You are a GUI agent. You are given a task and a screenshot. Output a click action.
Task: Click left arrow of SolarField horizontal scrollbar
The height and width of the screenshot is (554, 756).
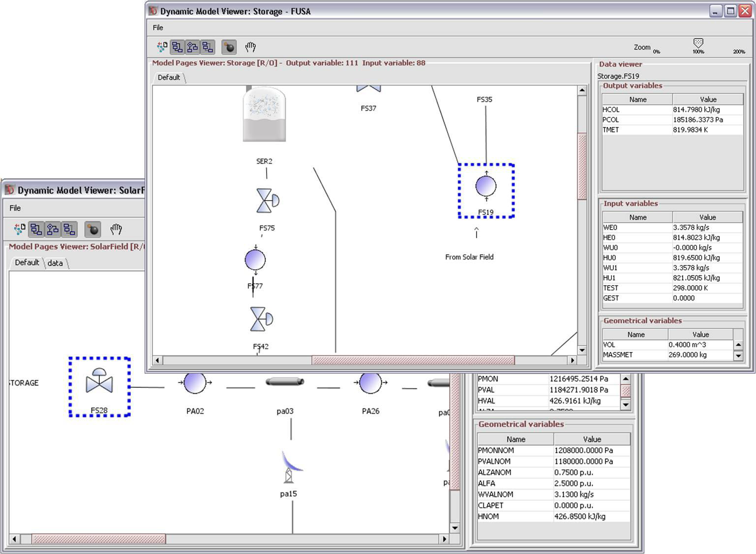pos(14,539)
